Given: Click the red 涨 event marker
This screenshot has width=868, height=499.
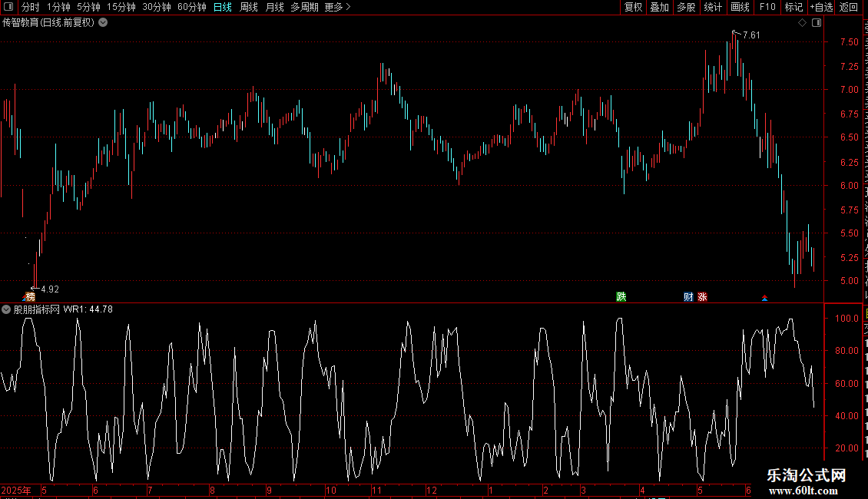Looking at the screenshot, I should coord(703,297).
